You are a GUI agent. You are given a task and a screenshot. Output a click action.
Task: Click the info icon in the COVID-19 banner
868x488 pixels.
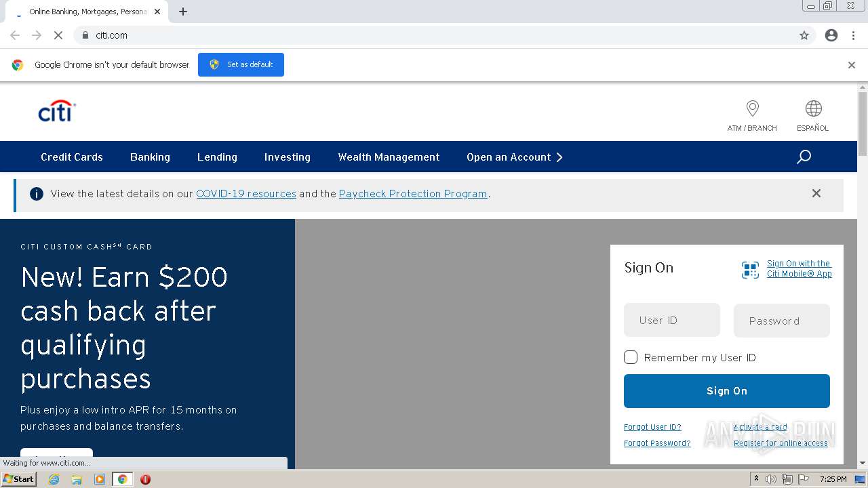37,194
